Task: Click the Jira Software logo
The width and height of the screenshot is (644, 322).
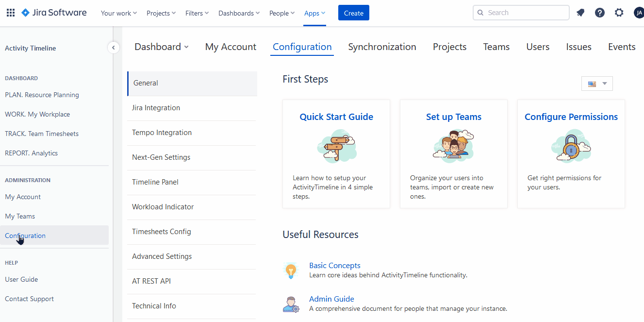Action: (54, 13)
